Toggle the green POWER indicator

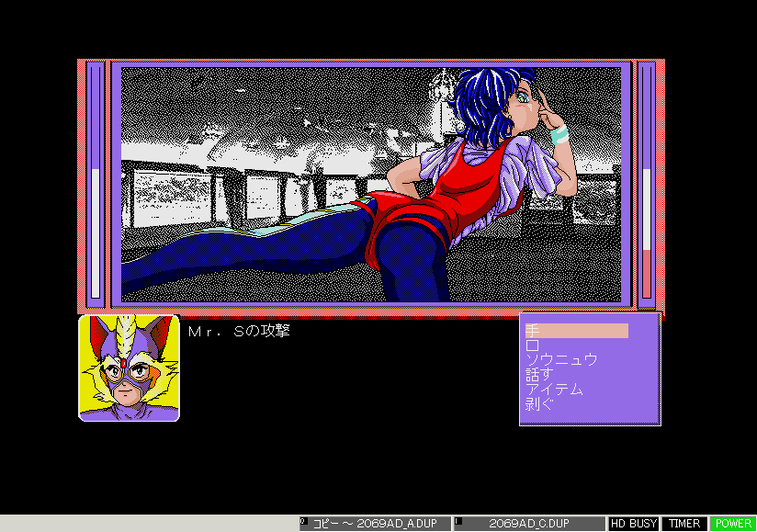733,524
